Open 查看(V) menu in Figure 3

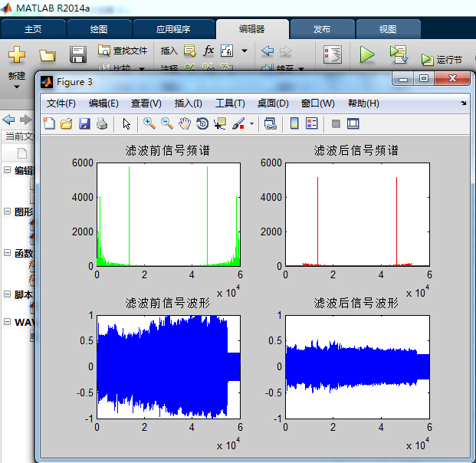coord(146,103)
